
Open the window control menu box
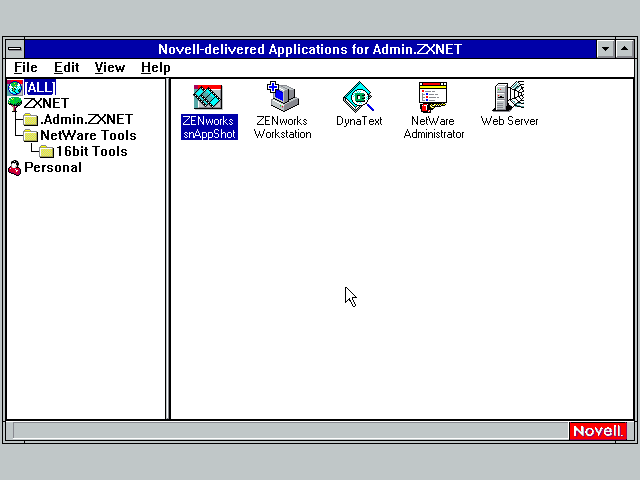[x=15, y=49]
